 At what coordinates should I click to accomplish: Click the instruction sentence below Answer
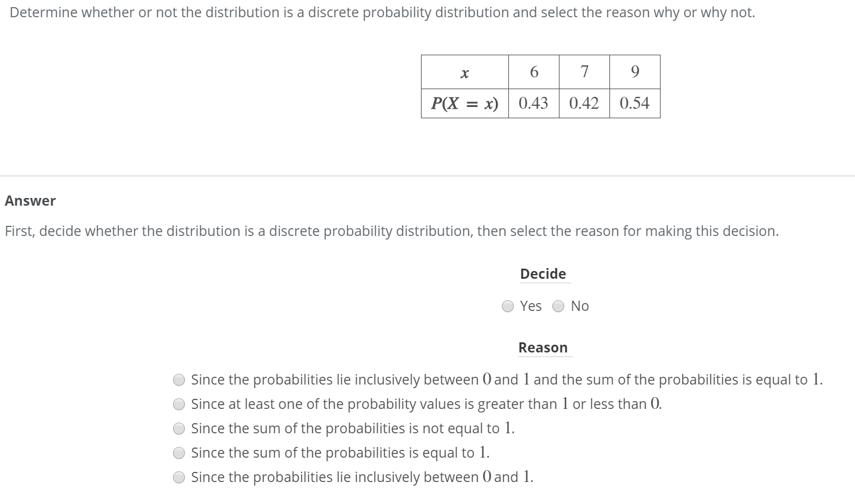[x=392, y=231]
